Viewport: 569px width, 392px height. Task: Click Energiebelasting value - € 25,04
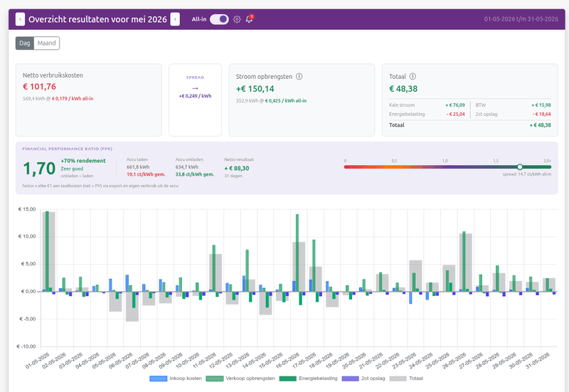(x=455, y=114)
